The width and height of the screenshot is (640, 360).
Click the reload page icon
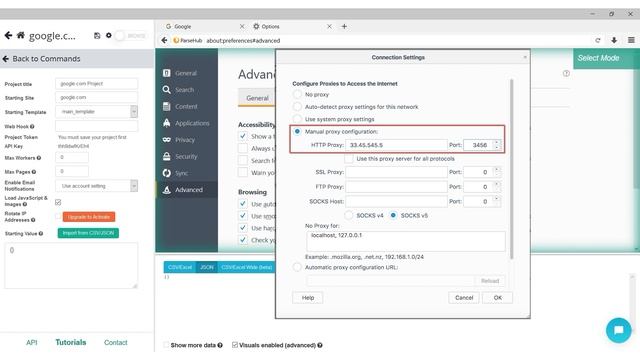598,40
